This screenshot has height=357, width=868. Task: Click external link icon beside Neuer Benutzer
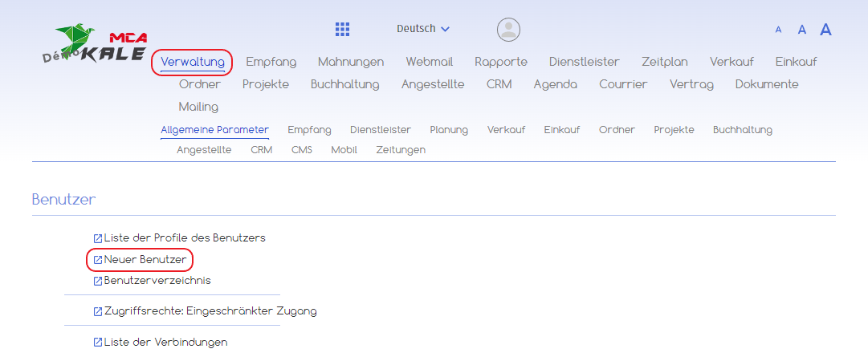click(98, 260)
